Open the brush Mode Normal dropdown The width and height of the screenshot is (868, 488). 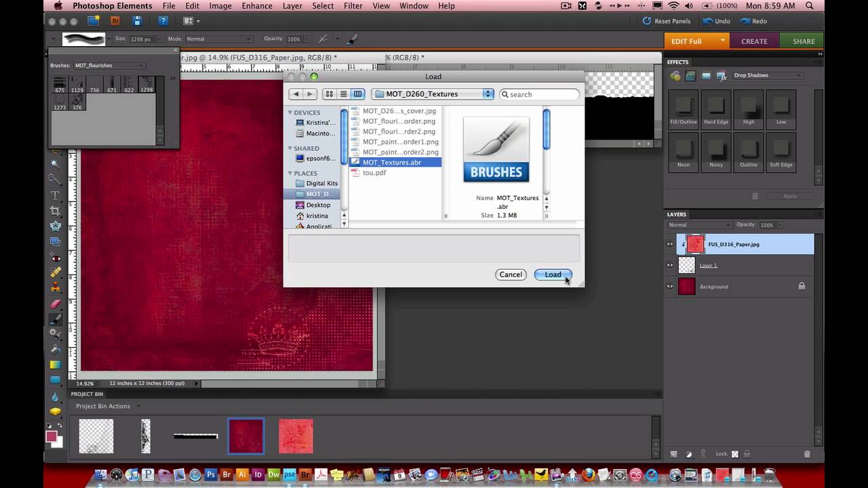coord(219,39)
